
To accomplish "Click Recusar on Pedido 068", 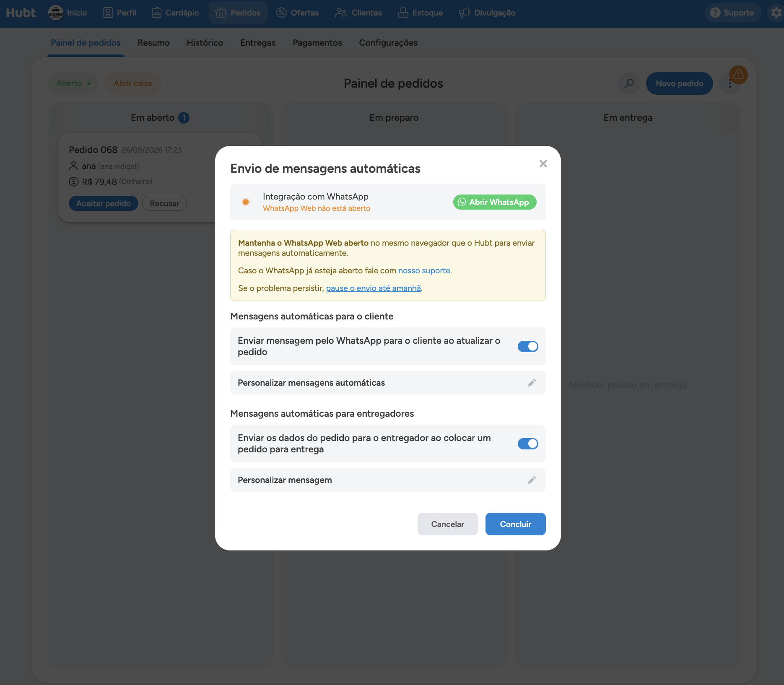I will click(x=164, y=203).
